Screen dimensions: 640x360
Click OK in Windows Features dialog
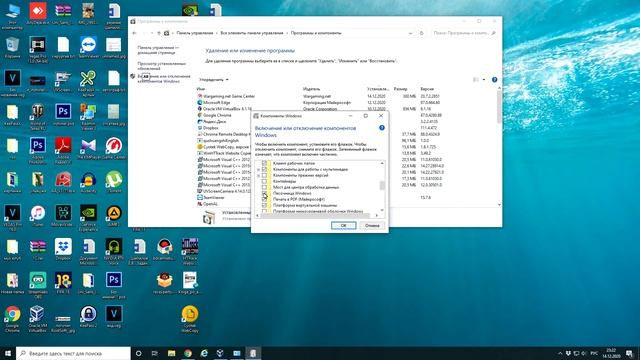pos(343,225)
